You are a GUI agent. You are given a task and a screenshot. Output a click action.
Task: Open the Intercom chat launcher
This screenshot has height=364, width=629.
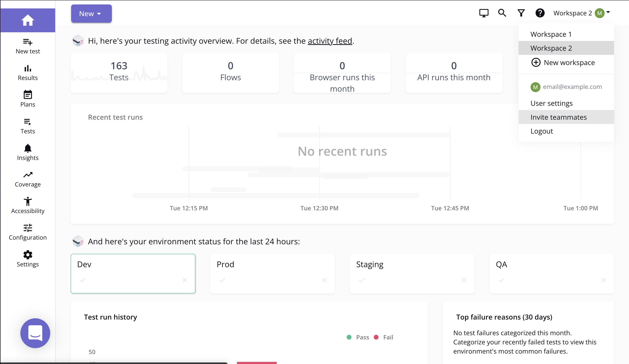(x=35, y=333)
